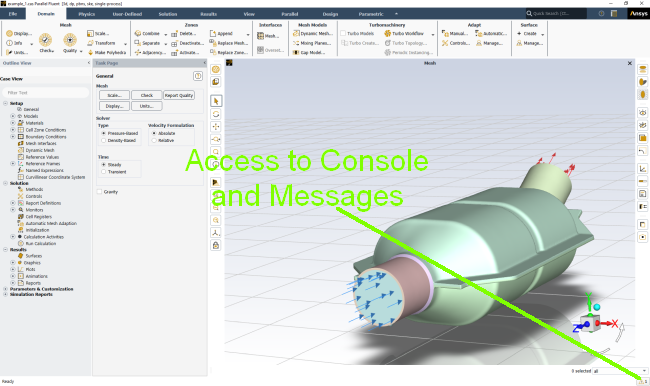Enable the Gravity checkbox
The height and width of the screenshot is (386, 650).
click(99, 192)
